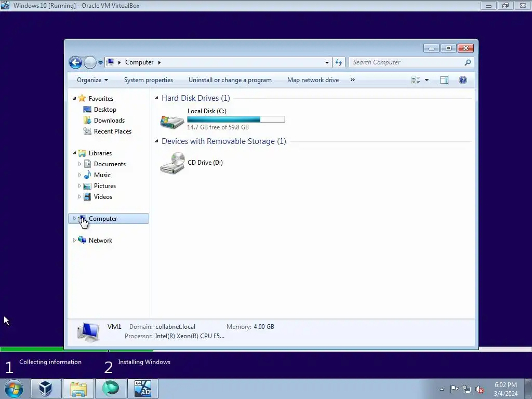The width and height of the screenshot is (532, 399).
Task: Click the computer icon in address bar
Action: (x=110, y=62)
